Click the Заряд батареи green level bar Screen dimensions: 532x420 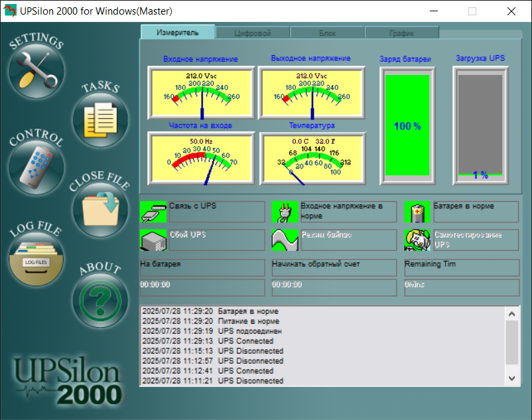tap(407, 125)
